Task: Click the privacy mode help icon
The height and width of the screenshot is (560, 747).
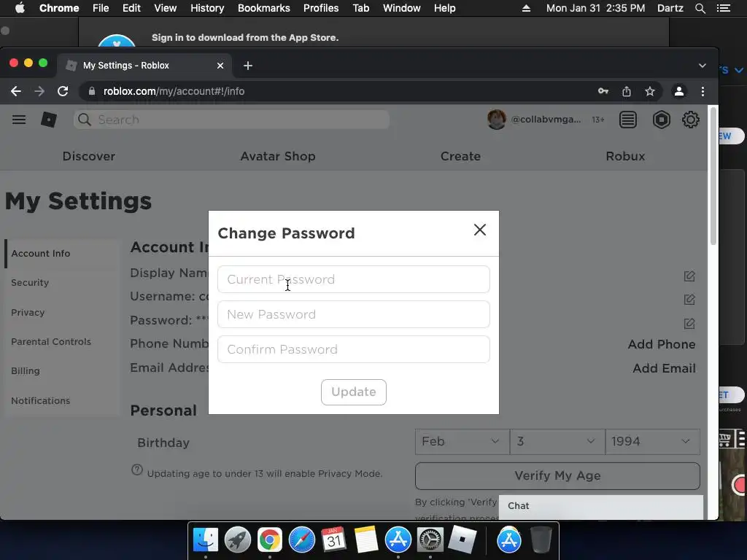Action: pos(136,470)
